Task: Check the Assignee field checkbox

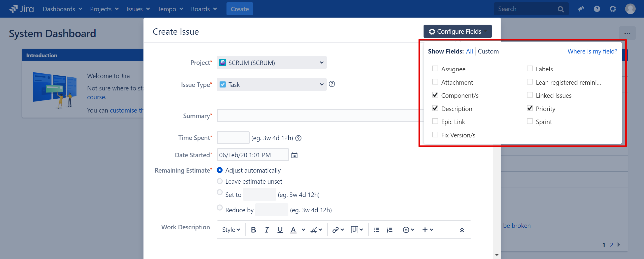Action: pos(435,69)
